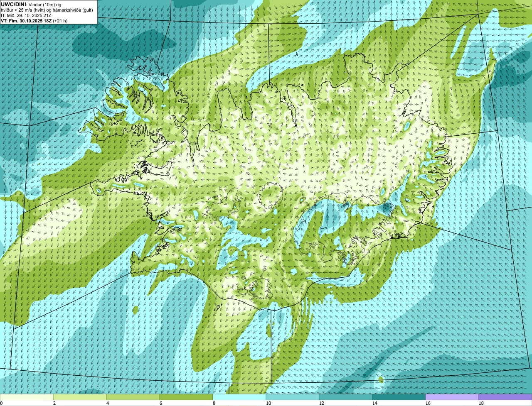Click the 14–16 m/s dark teal legend swatch
This screenshot has width=532, height=406.
[399, 397]
